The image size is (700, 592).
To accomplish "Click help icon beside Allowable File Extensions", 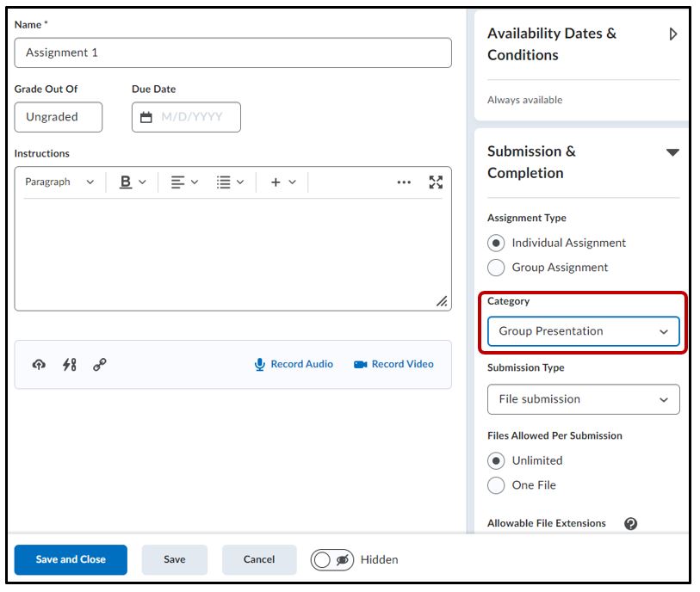I will pyautogui.click(x=630, y=524).
